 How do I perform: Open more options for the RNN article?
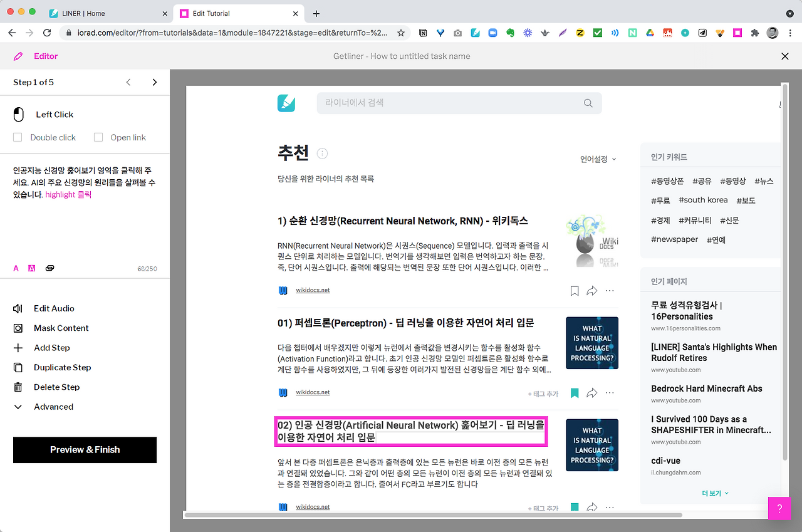(610, 291)
